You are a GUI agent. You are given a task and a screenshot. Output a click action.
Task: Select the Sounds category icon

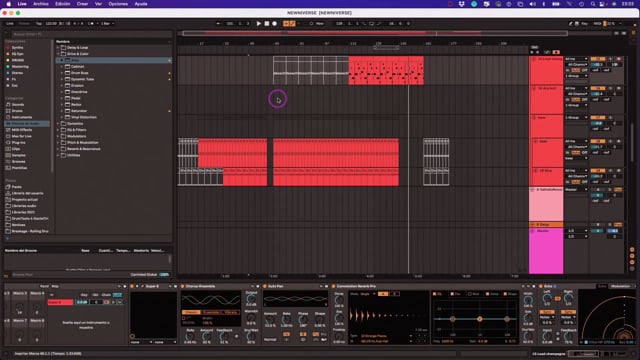tap(8, 104)
